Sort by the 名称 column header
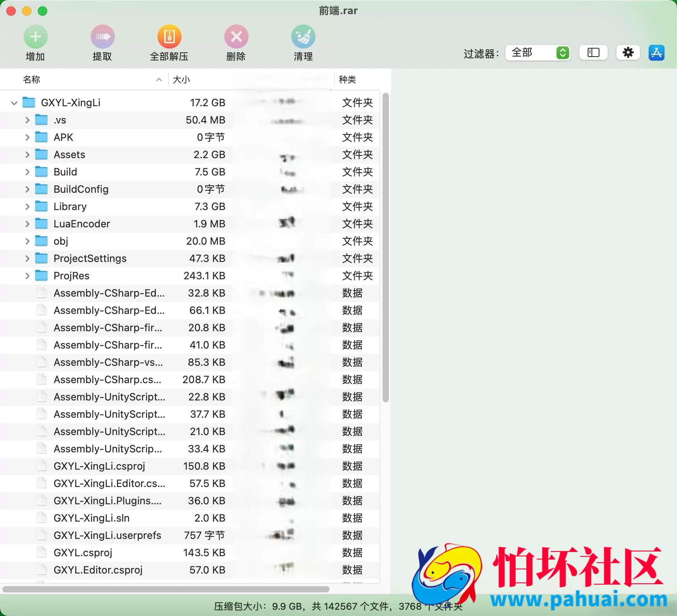Screen dimensions: 677x616 pos(31,79)
